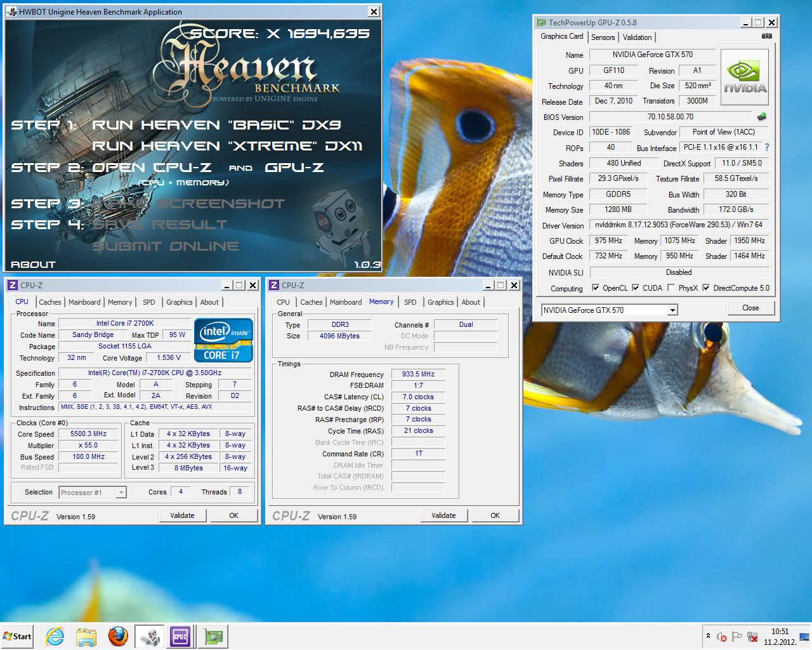This screenshot has height=650, width=812.
Task: Click the GPU-Z Name field GTX 570
Action: 652,55
